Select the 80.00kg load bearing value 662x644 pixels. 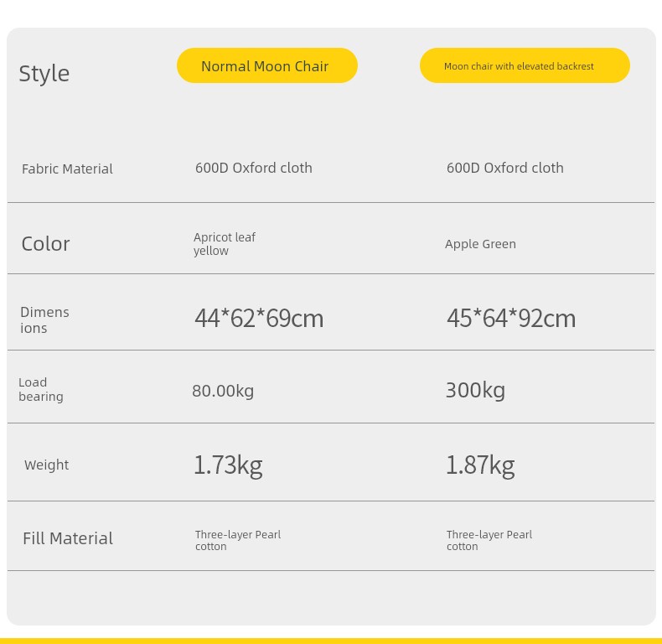(x=223, y=391)
